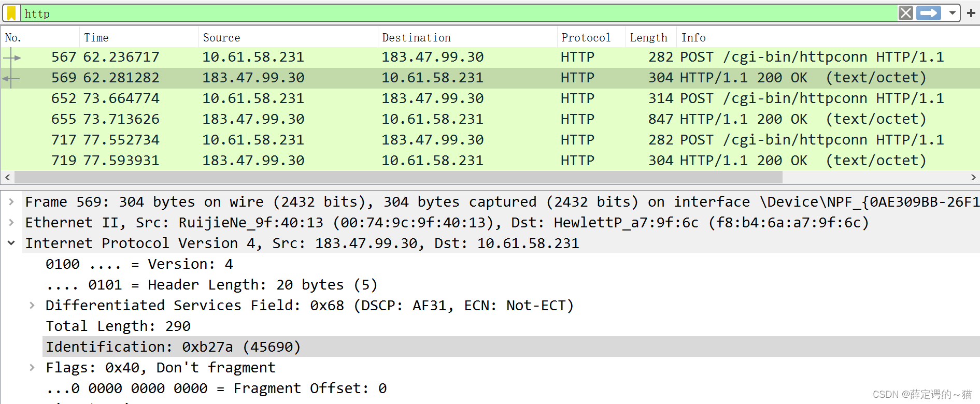Viewport: 980px width, 404px height.
Task: Apply the display filter arrow button
Action: [x=929, y=13]
